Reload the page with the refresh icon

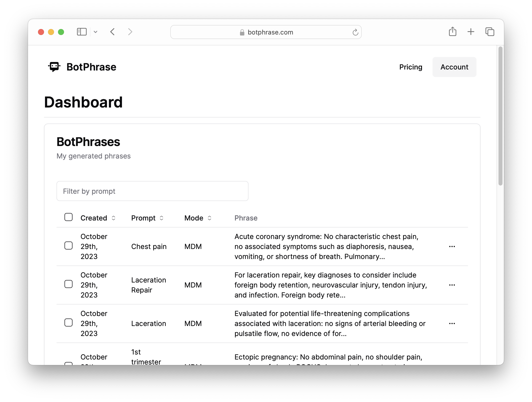click(x=355, y=32)
